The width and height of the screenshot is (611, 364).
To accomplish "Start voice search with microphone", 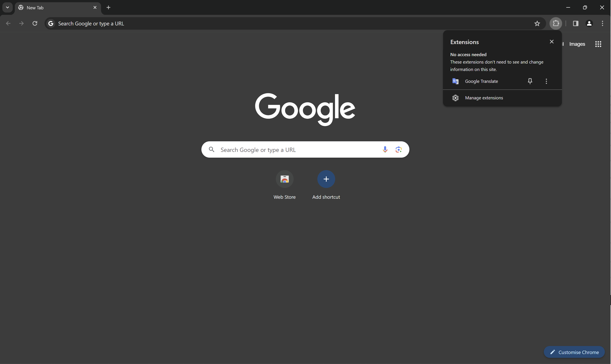I will 385,149.
